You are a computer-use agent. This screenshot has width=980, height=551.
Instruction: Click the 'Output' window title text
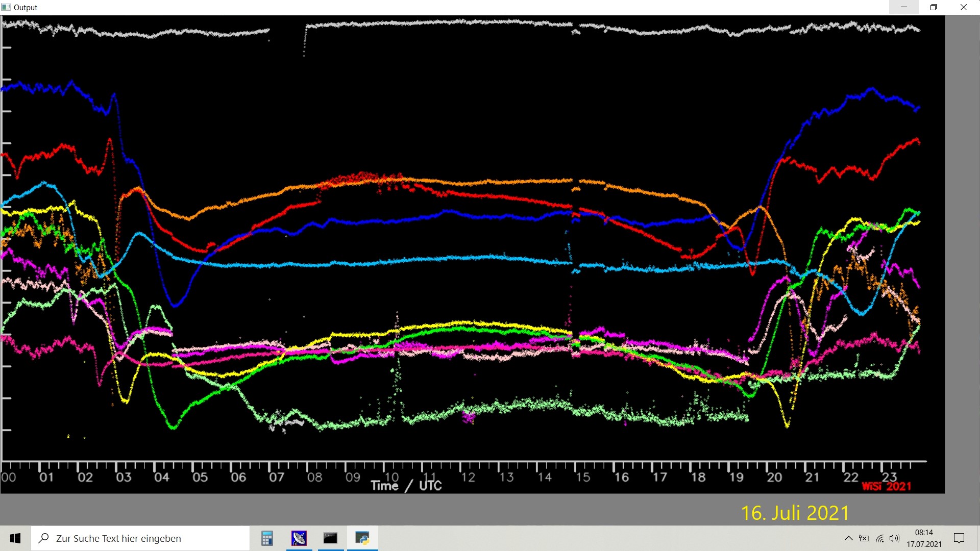[x=26, y=8]
